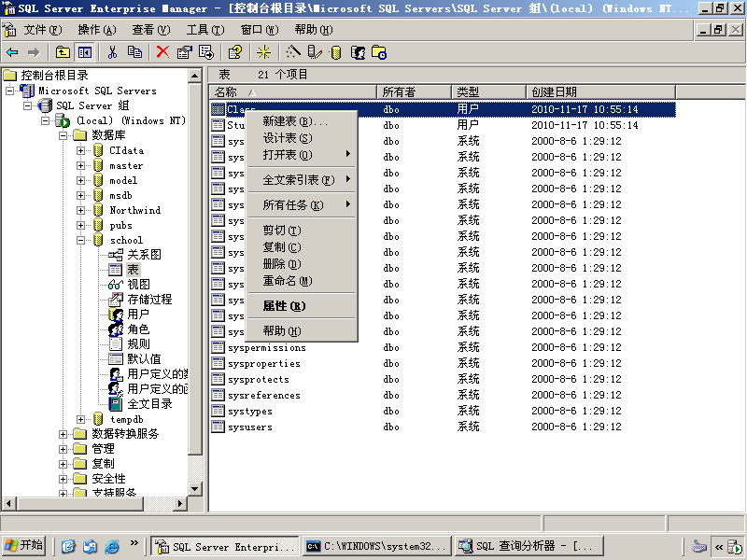Expand the master database node
The height and width of the screenshot is (560, 747).
(80, 166)
